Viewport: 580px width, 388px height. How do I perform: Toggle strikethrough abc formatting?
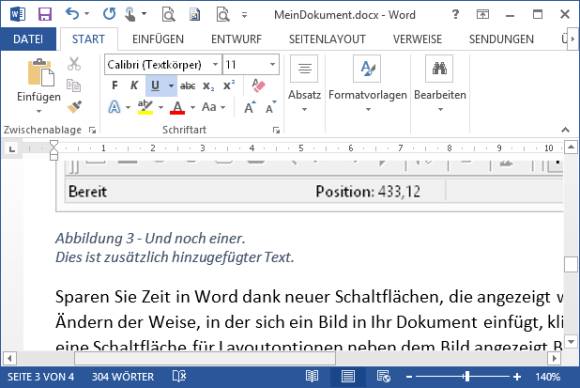(188, 86)
